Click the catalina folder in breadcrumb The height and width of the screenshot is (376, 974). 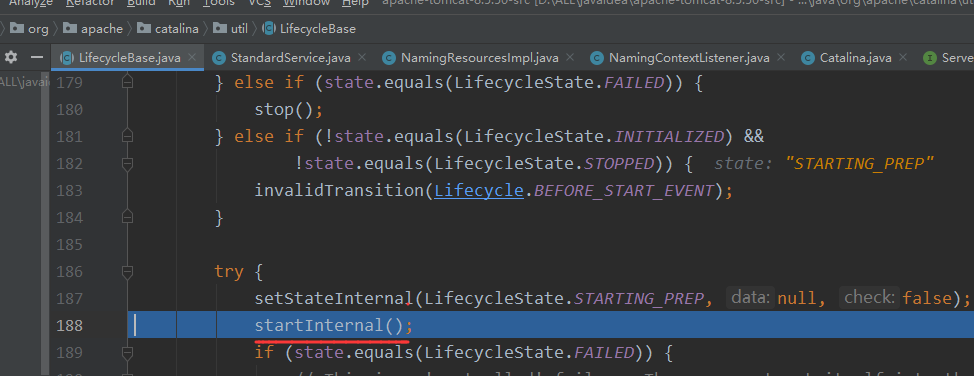pos(168,29)
